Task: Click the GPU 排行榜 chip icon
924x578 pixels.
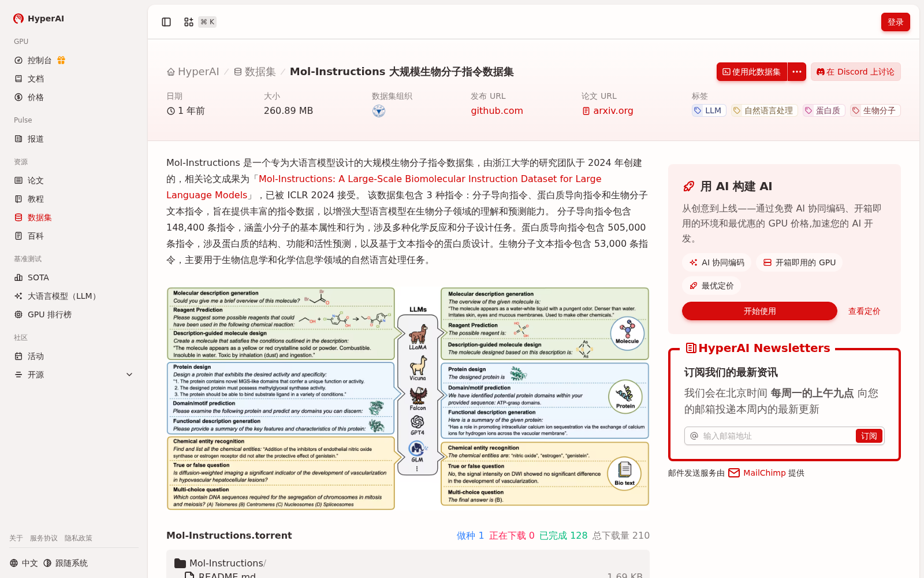Action: click(x=18, y=314)
